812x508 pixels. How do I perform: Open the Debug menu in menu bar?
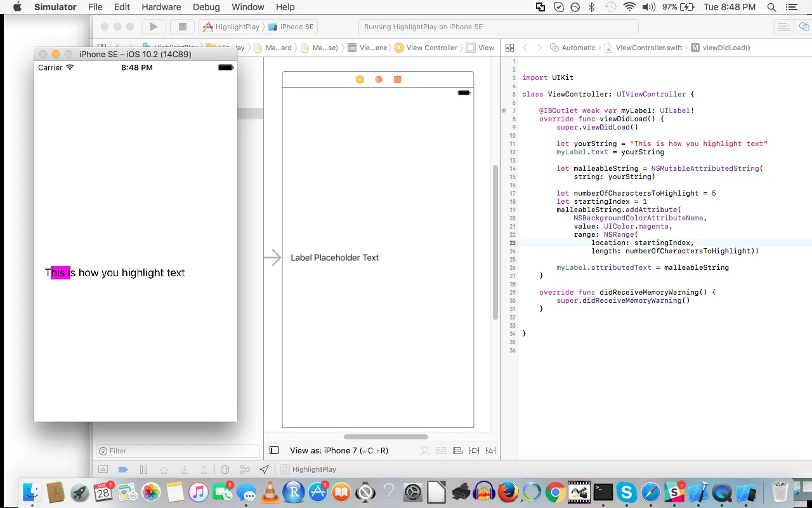[206, 7]
